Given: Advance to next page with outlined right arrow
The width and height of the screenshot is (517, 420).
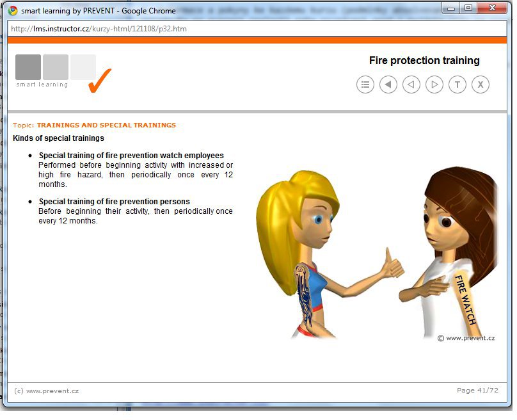Looking at the screenshot, I should [x=434, y=85].
